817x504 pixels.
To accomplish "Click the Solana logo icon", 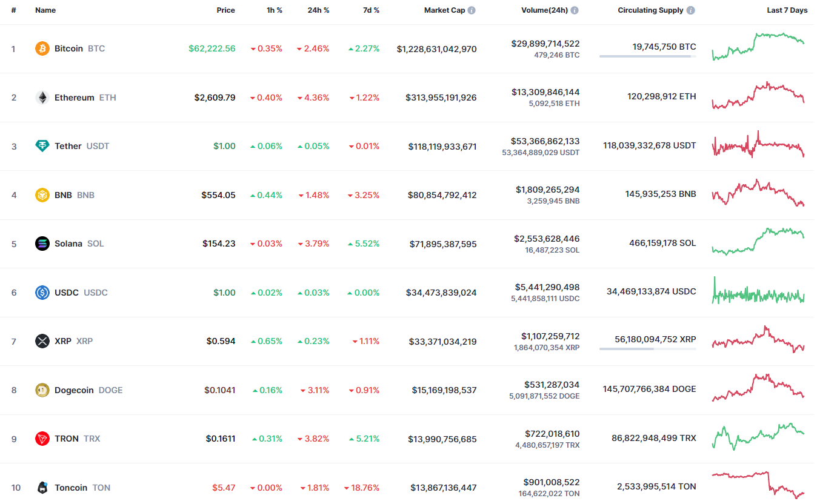I will pos(42,244).
